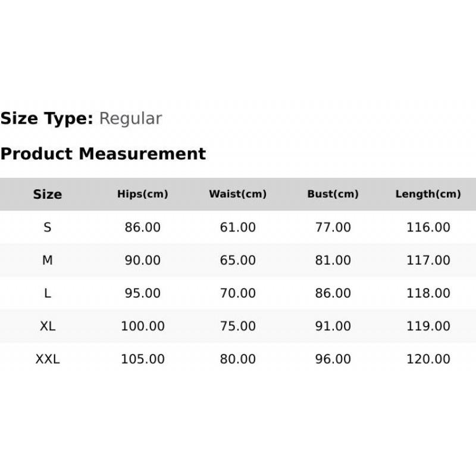Click the 86.00 bust value for L

(x=333, y=293)
